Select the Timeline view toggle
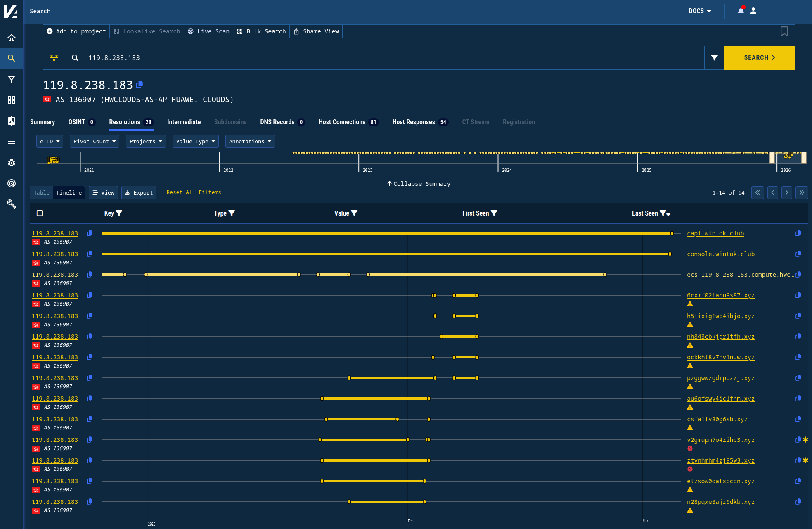The height and width of the screenshot is (529, 812). coord(69,193)
